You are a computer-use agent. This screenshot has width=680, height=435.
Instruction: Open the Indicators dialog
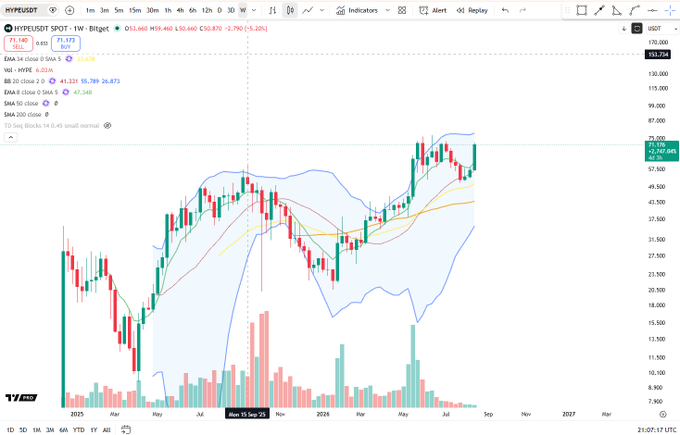[x=356, y=10]
